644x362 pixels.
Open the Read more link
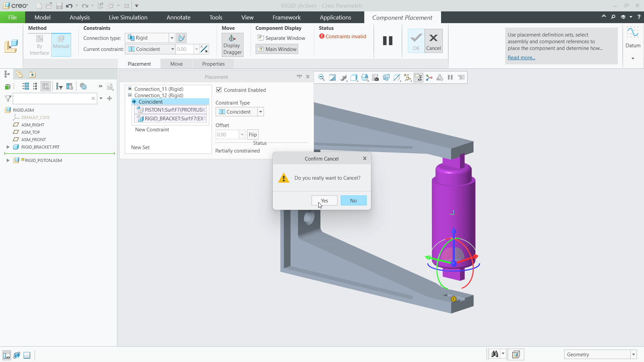pyautogui.click(x=521, y=58)
